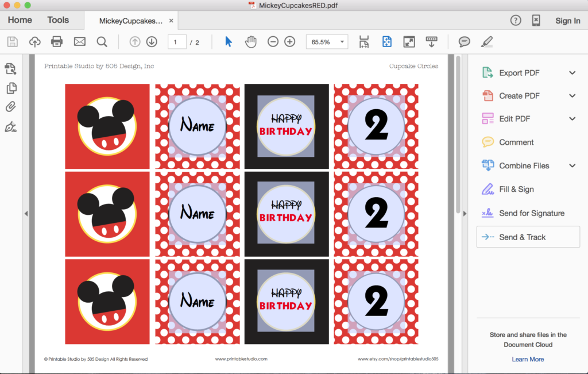The height and width of the screenshot is (374, 588).
Task: Open mobile link device icon
Action: [x=536, y=20]
